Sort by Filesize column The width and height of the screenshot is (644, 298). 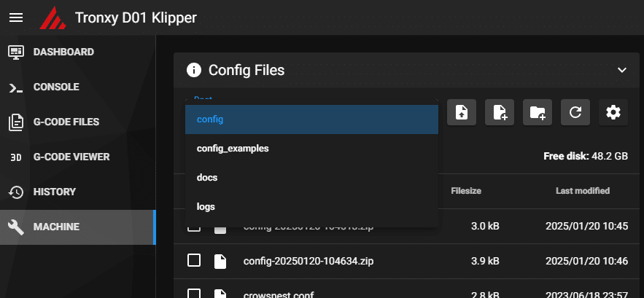(466, 191)
